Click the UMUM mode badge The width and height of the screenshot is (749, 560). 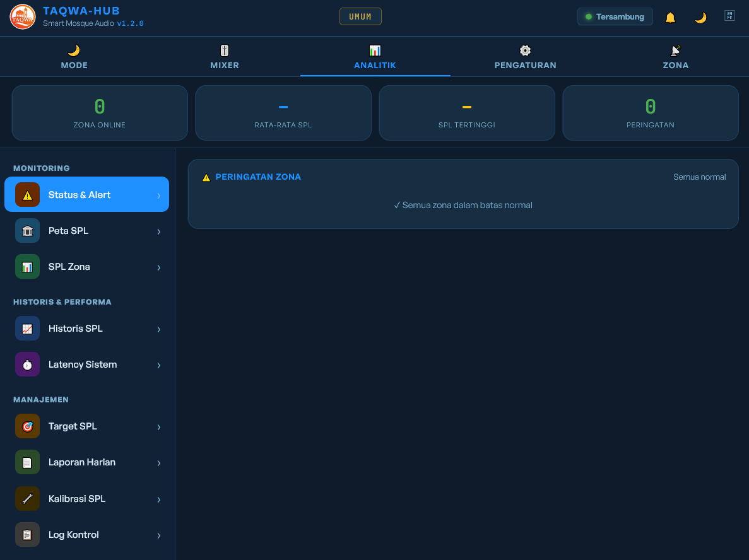click(x=361, y=16)
